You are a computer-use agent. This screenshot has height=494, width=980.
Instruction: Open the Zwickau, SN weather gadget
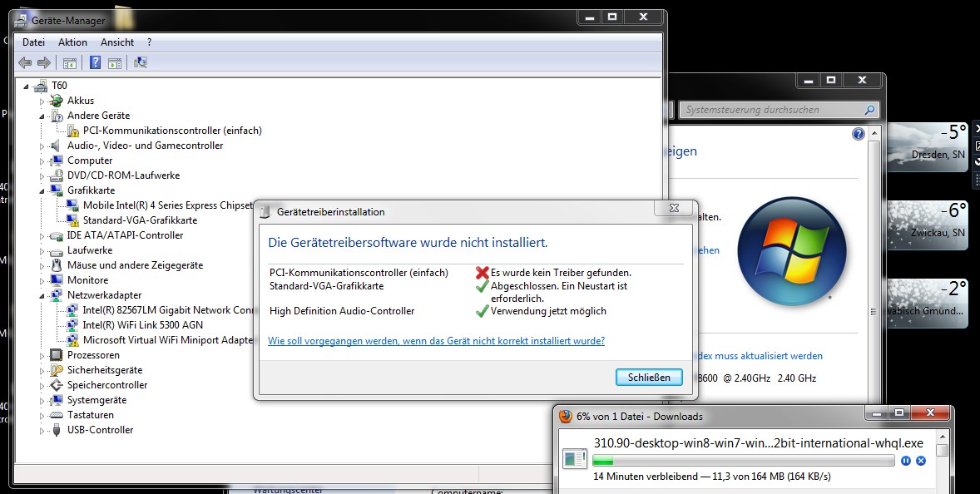pyautogui.click(x=928, y=225)
